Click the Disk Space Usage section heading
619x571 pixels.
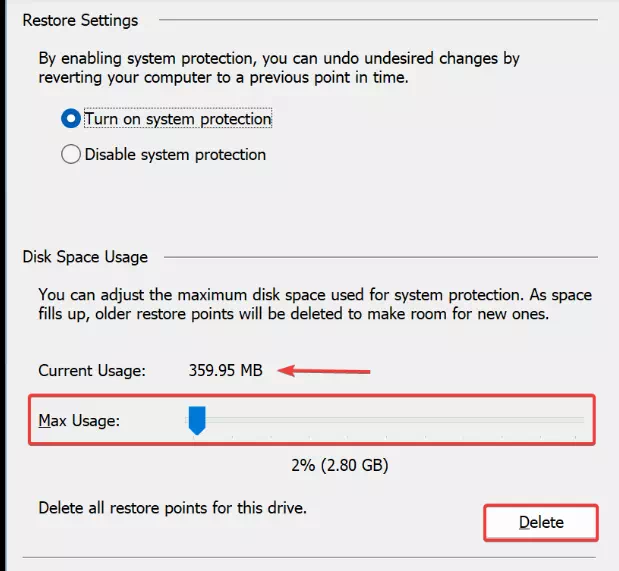[x=85, y=257]
